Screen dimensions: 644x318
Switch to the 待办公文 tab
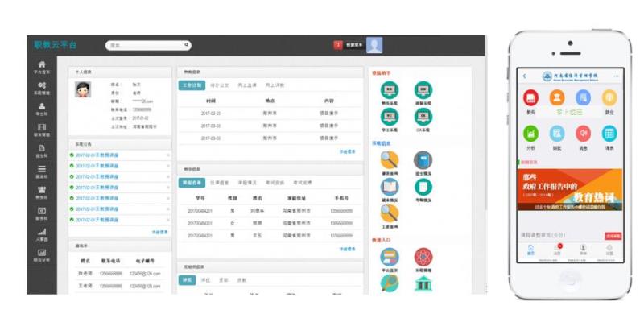pyautogui.click(x=218, y=85)
